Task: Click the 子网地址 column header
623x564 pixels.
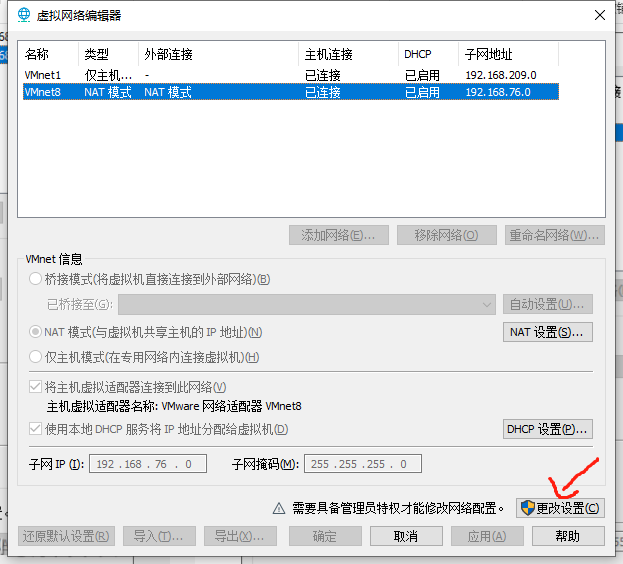Action: [x=509, y=54]
